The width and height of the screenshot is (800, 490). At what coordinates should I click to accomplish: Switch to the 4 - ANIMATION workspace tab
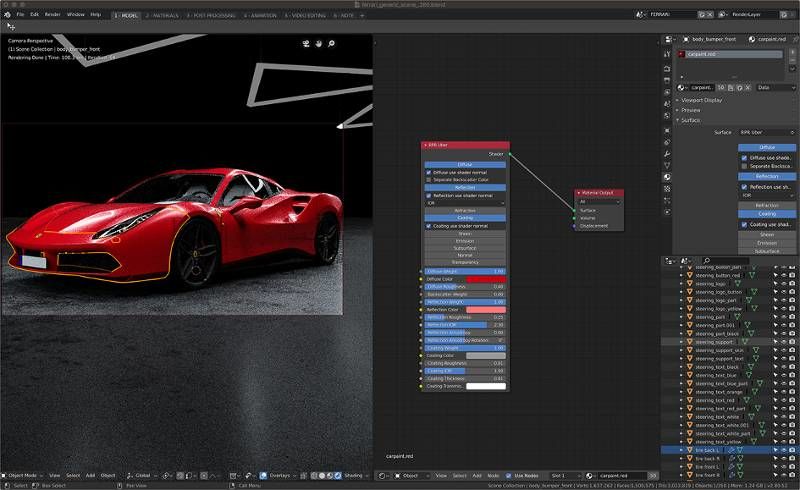click(x=260, y=16)
